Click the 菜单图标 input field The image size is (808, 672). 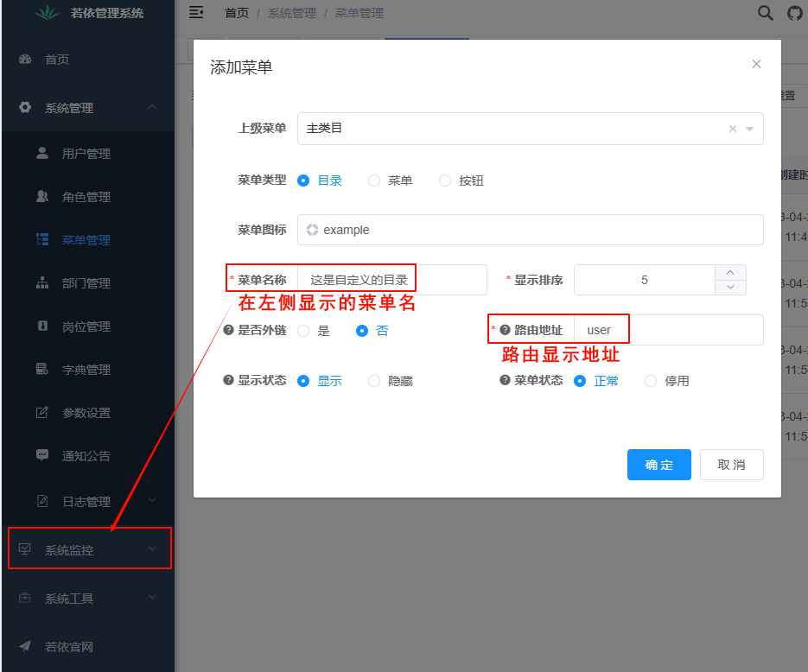pyautogui.click(x=531, y=230)
